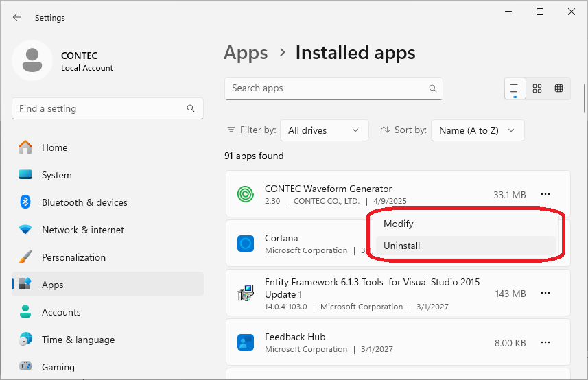Image resolution: width=588 pixels, height=380 pixels.
Task: Click the Personalization paintbrush icon
Action: click(25, 257)
